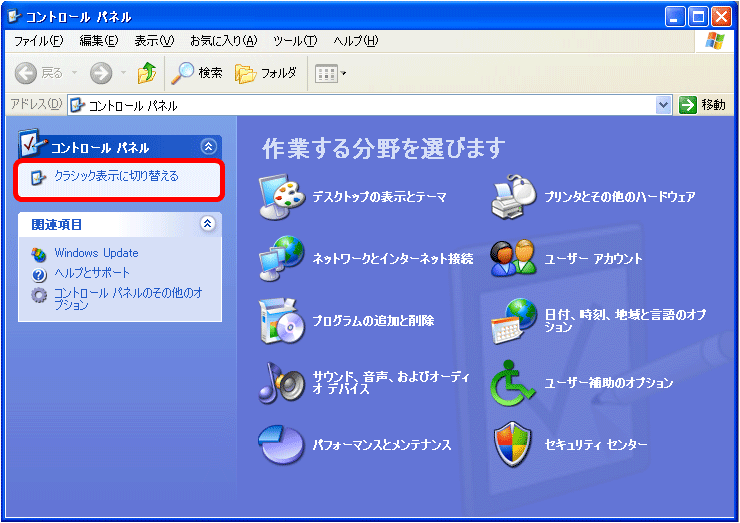Open the Back button history dropdown arrow
This screenshot has height=523, width=740.
[75, 73]
